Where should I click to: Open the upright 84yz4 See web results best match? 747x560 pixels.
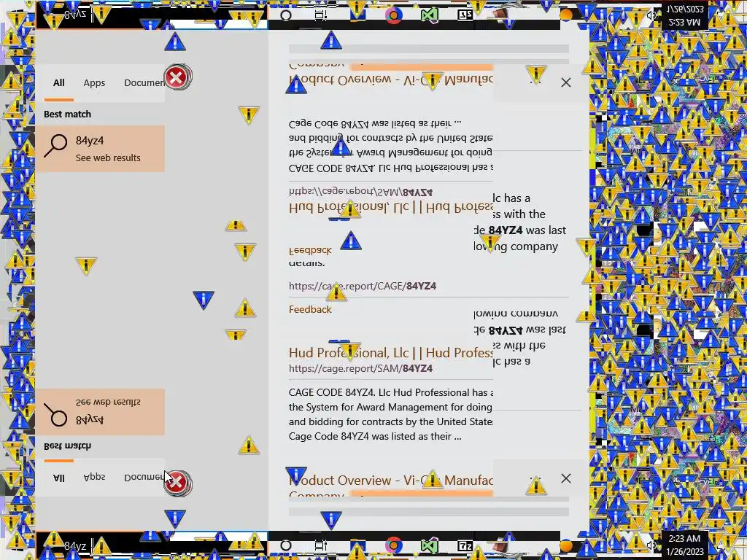100,149
